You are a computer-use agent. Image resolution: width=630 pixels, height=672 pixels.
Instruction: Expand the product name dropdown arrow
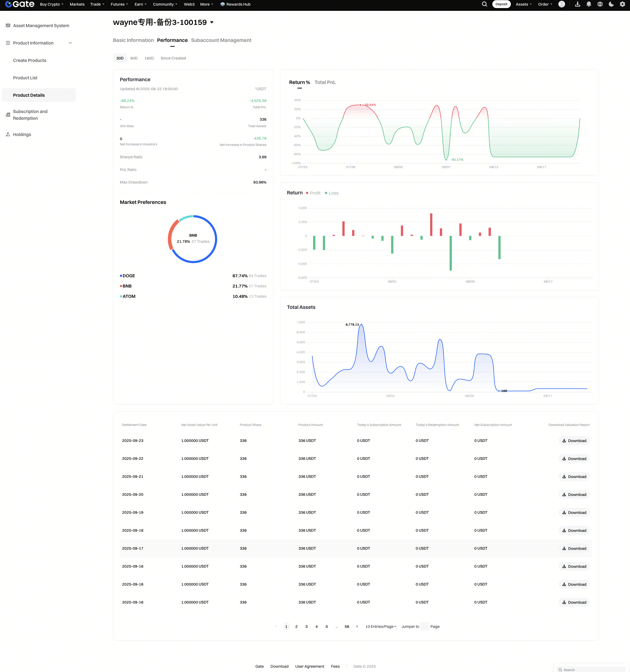tap(212, 22)
